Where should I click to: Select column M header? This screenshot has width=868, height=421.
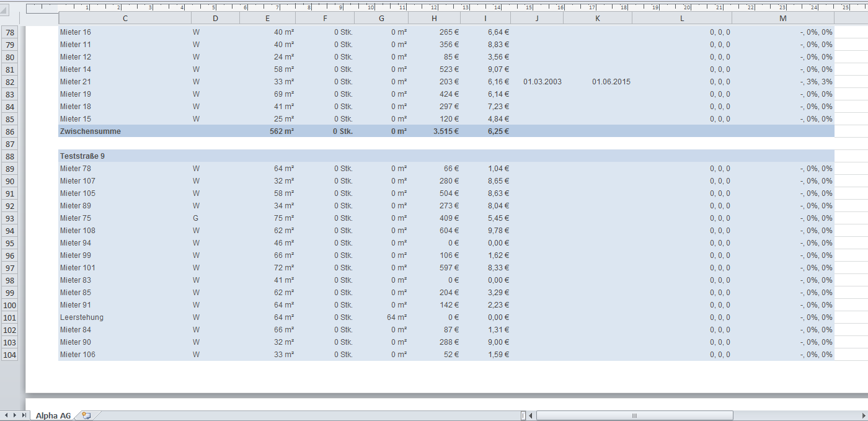tap(783, 19)
